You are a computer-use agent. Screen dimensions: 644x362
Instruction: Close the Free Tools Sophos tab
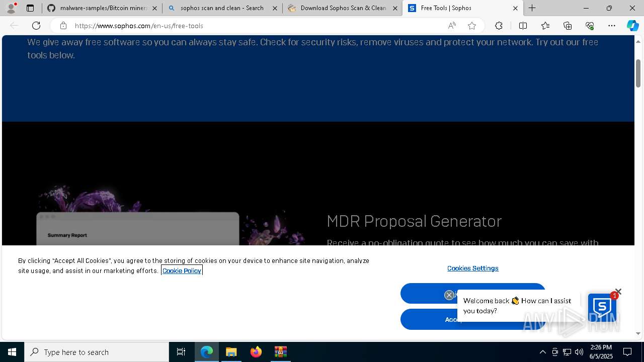[x=515, y=8]
